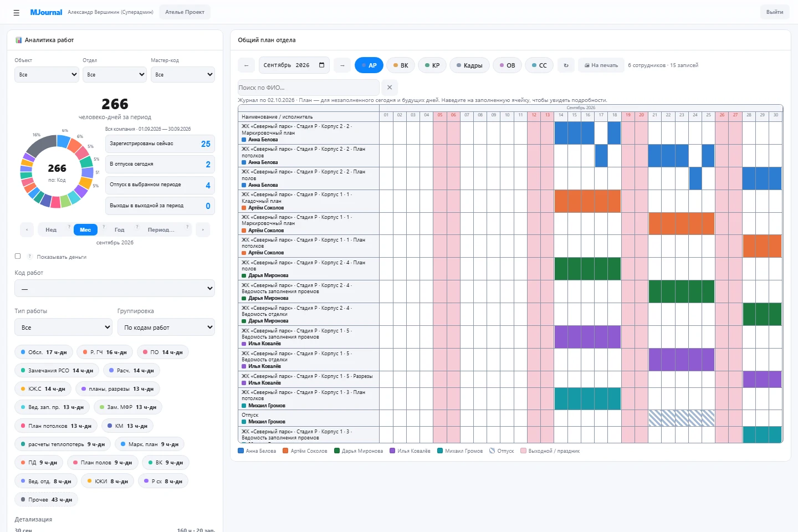
Task: Open the hamburger navigation menu
Action: [16, 12]
